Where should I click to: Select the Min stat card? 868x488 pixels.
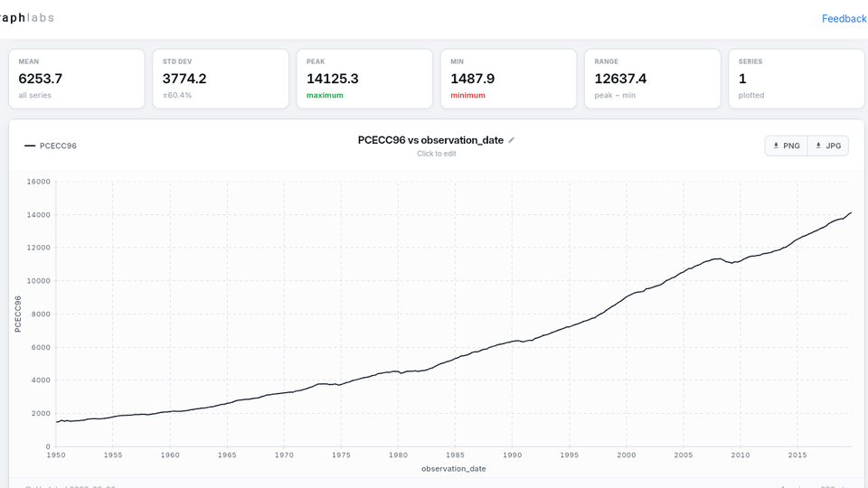point(509,79)
